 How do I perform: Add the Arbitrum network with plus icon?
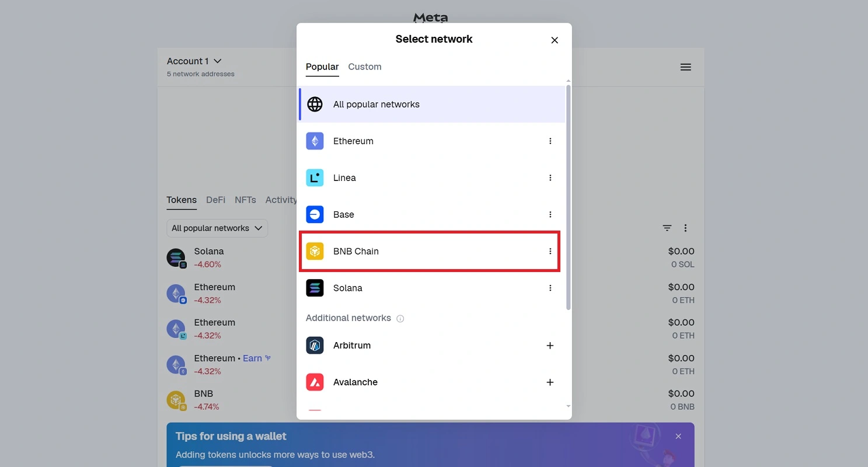(x=550, y=346)
